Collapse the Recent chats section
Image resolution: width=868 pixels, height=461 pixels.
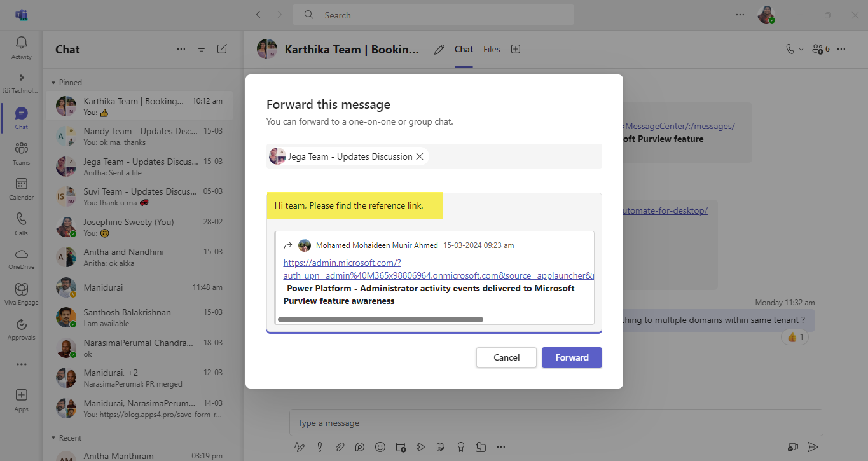click(54, 438)
